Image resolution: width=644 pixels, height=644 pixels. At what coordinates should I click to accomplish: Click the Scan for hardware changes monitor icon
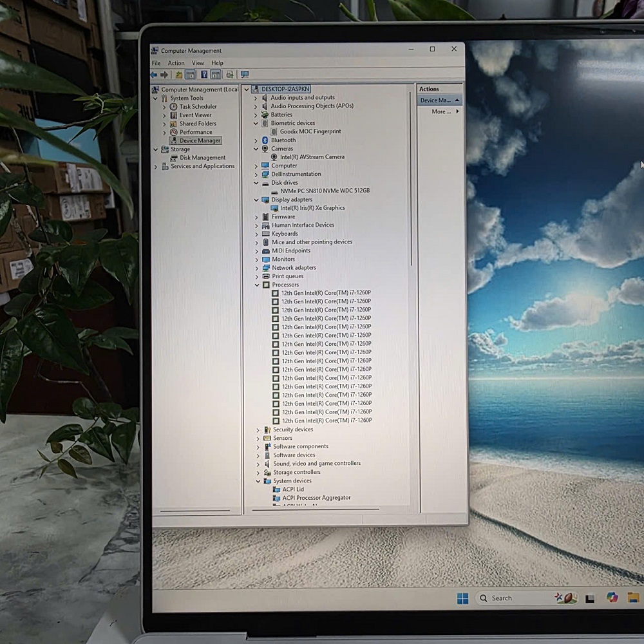245,74
